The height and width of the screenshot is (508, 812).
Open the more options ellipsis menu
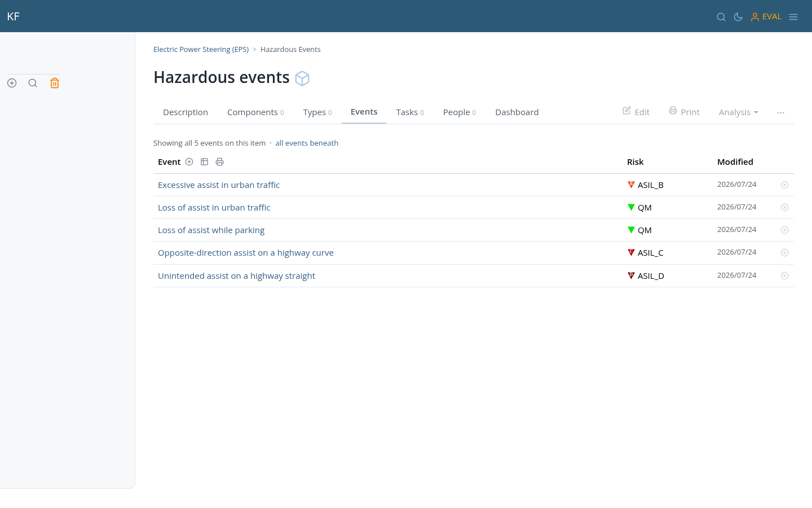[781, 113]
